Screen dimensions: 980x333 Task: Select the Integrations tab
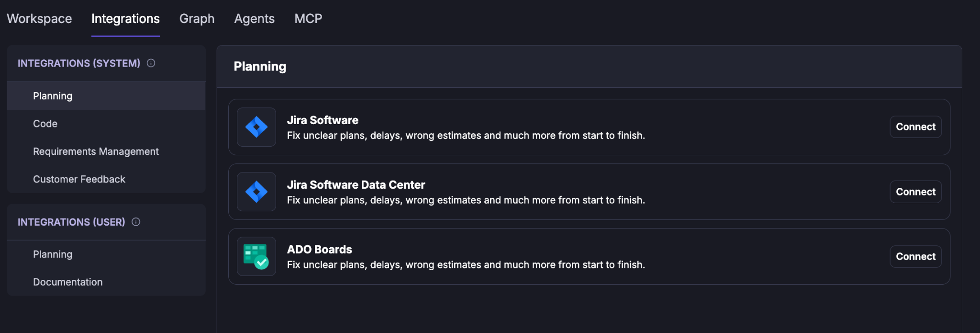(125, 19)
